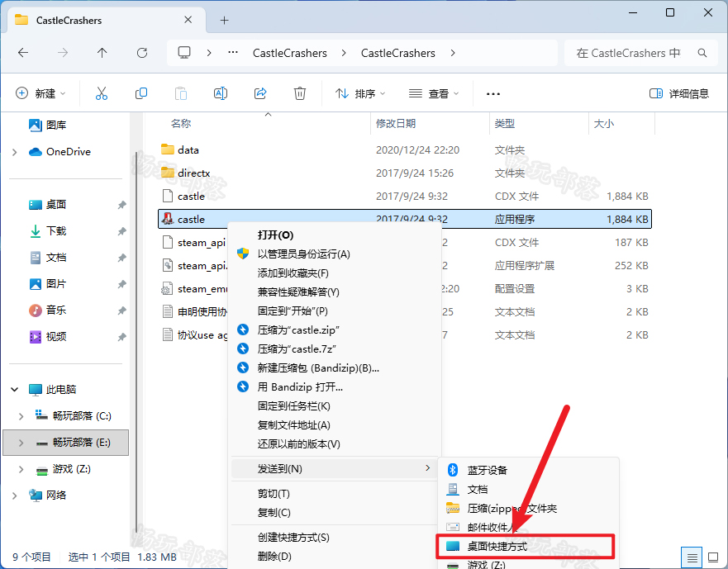
Task: Click the Copy toolbar icon
Action: coord(141,94)
